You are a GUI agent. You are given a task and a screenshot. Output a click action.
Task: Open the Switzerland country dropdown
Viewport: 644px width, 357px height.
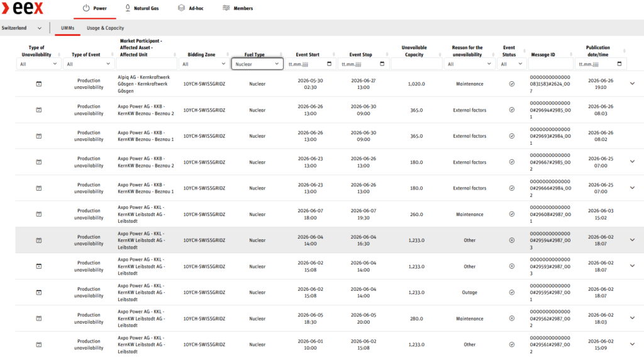point(22,28)
